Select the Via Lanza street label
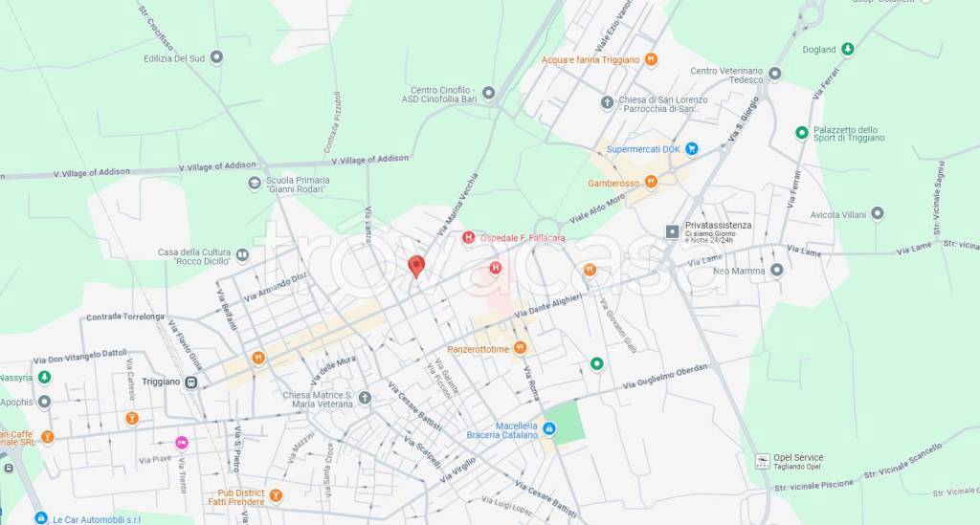 pyautogui.click(x=368, y=224)
